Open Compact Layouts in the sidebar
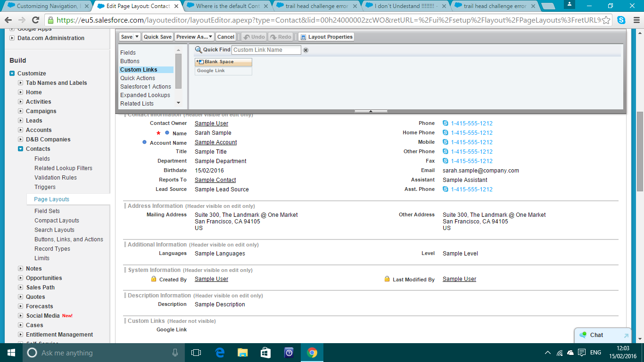Image resolution: width=644 pixels, height=362 pixels. 57,221
